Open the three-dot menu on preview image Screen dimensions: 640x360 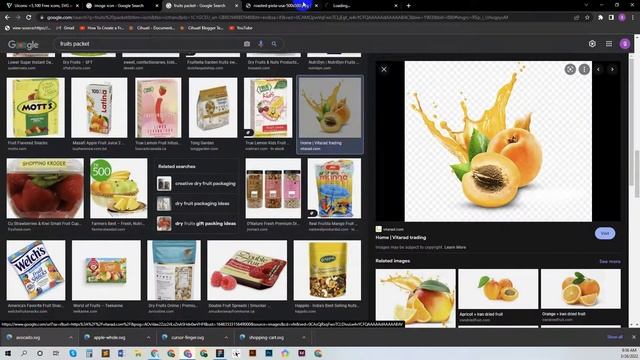584,69
